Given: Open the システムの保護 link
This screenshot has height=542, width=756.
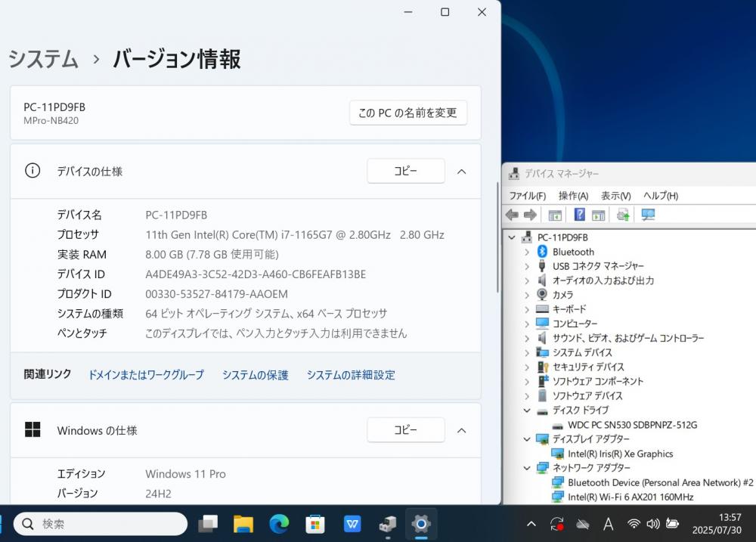Looking at the screenshot, I should click(255, 375).
